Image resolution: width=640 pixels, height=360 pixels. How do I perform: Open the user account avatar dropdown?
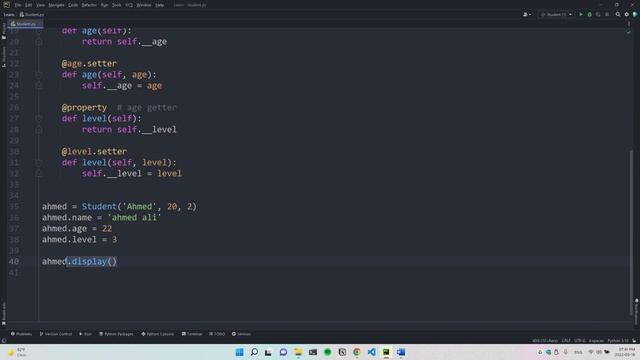click(x=527, y=14)
